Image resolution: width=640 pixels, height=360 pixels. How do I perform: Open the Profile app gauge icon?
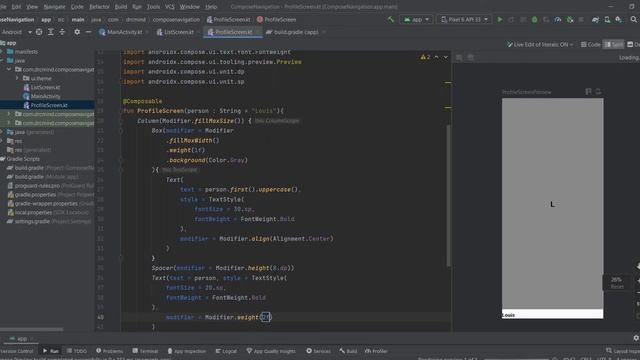[x=558, y=19]
